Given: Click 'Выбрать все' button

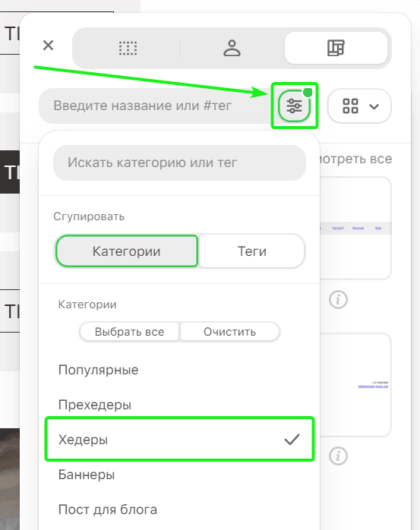Looking at the screenshot, I should click(129, 332).
